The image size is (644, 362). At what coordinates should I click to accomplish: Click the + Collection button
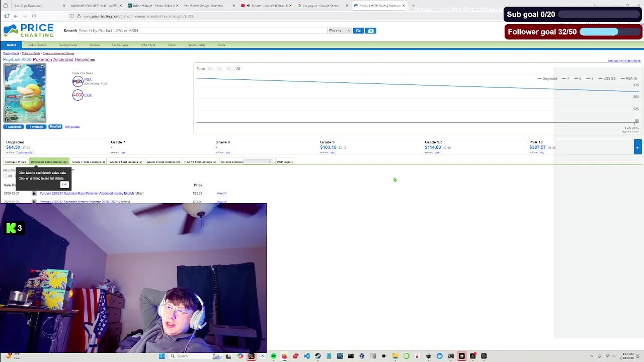click(14, 127)
